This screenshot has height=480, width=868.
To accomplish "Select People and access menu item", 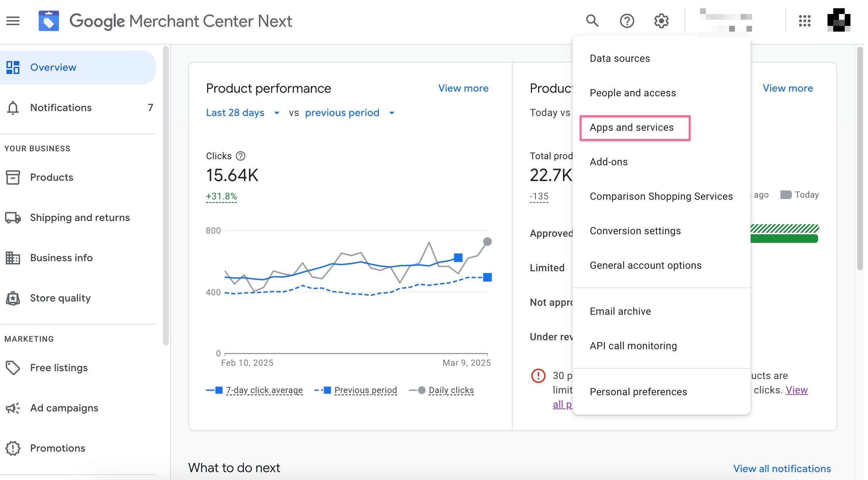I will pyautogui.click(x=662, y=93).
